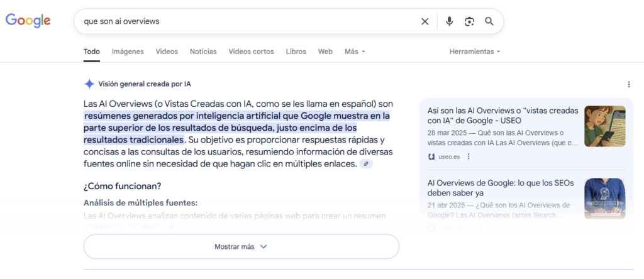Open the Videos tab

[x=167, y=52]
